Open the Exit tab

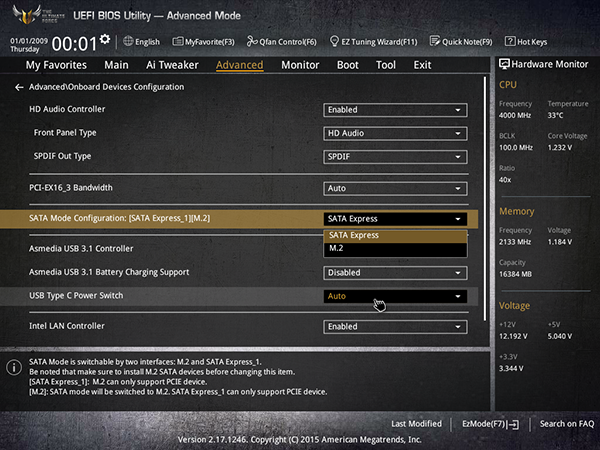point(422,65)
